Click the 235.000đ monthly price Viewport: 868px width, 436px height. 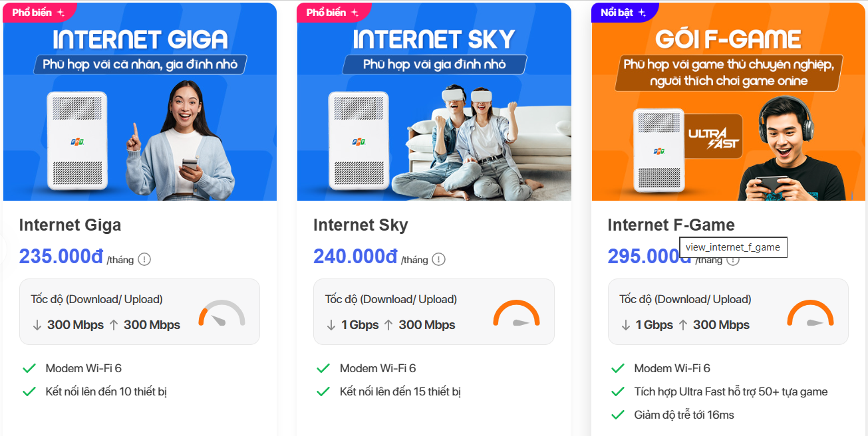pos(61,257)
